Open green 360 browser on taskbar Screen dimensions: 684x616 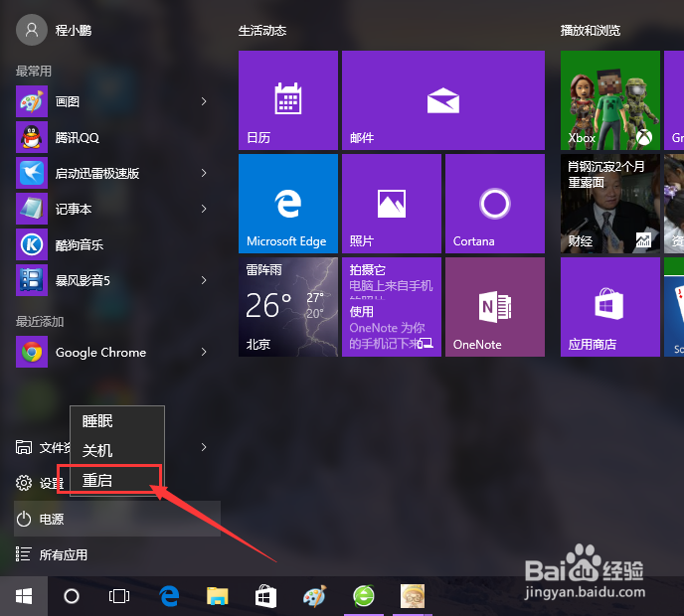point(364,596)
